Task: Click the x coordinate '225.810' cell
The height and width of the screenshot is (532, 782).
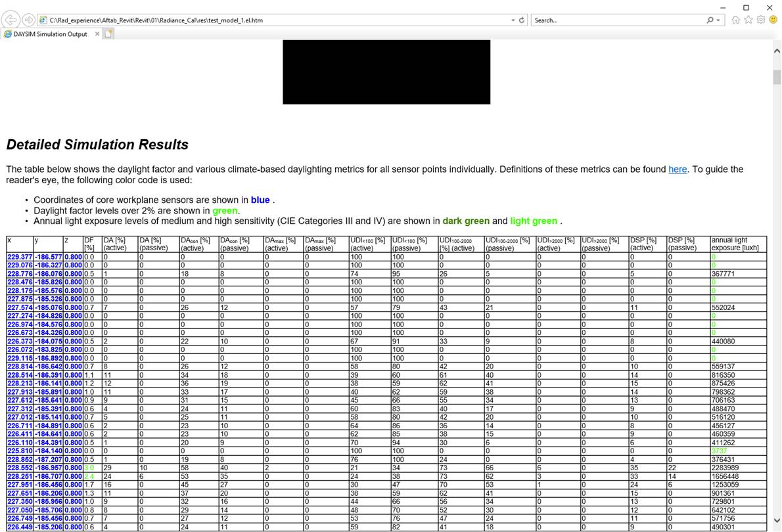Action: [20, 451]
